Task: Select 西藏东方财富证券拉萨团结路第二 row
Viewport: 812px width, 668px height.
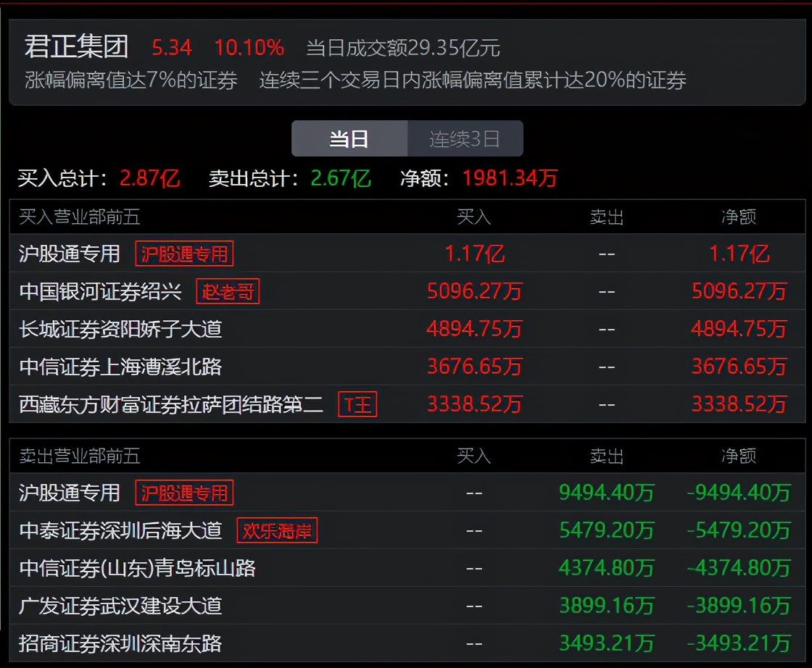Action: 407,404
